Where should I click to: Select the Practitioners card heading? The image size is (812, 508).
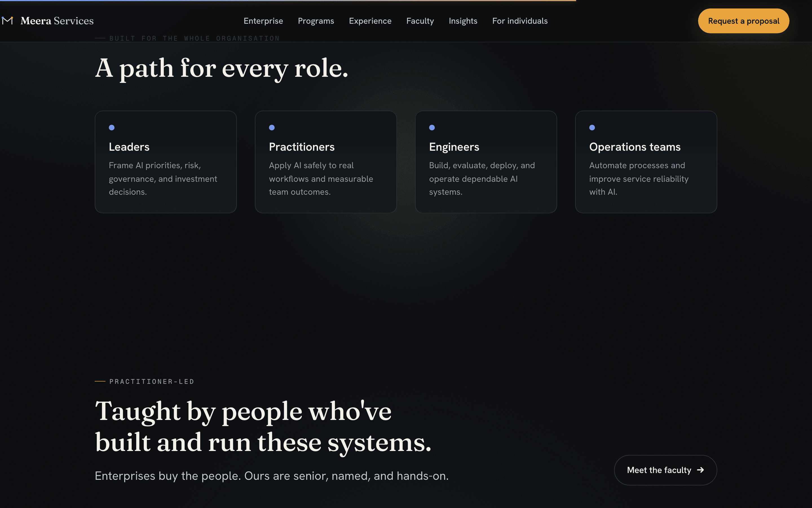[302, 147]
